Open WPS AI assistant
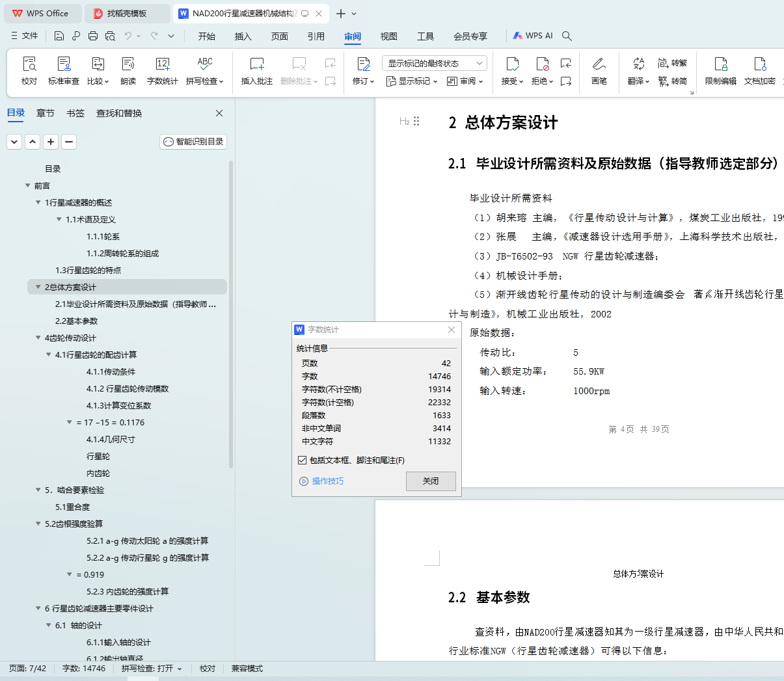This screenshot has height=681, width=784. [x=533, y=36]
